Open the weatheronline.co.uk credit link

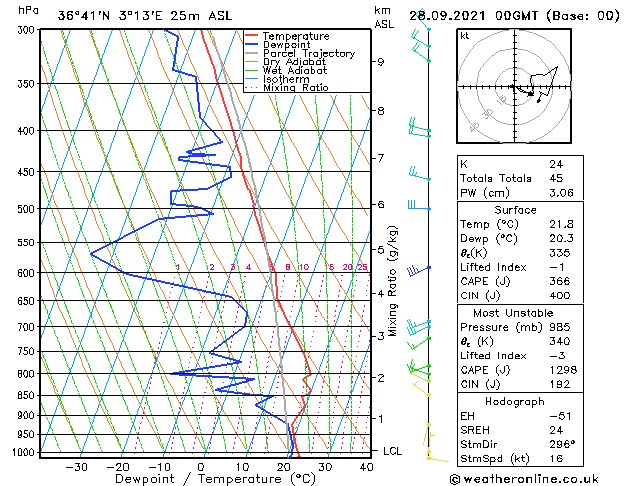click(524, 479)
